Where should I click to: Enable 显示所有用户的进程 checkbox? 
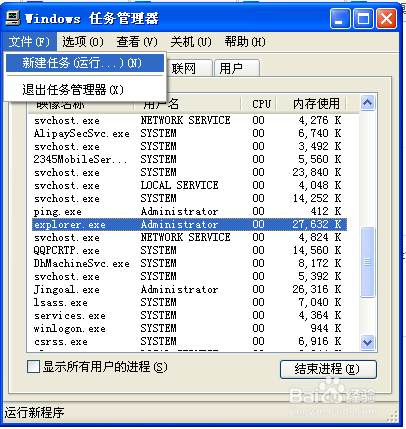point(33,367)
